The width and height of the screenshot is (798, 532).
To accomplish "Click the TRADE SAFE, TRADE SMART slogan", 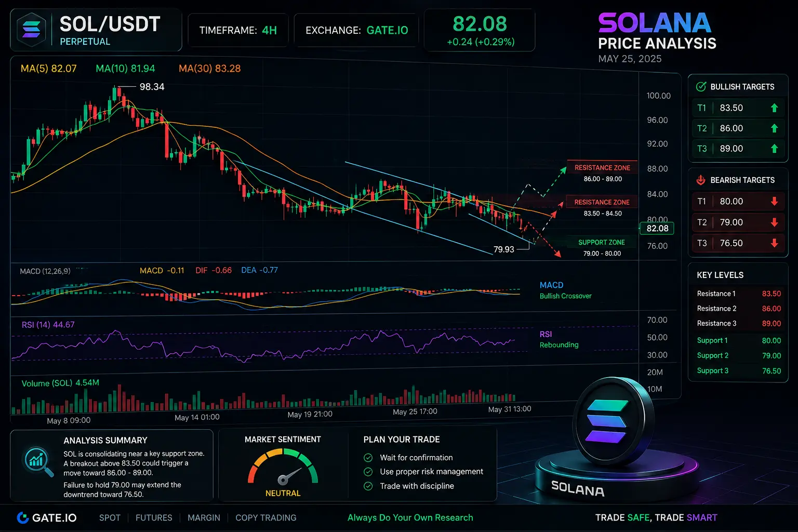I will click(656, 518).
